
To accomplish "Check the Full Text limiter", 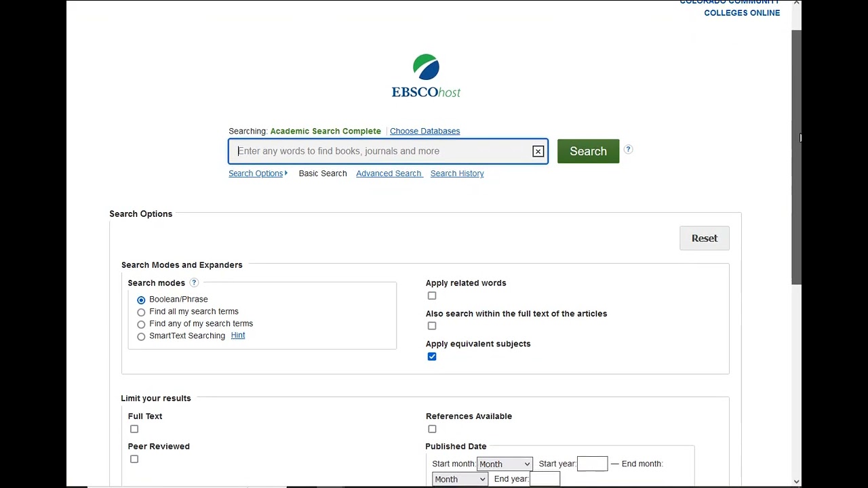I will point(134,429).
